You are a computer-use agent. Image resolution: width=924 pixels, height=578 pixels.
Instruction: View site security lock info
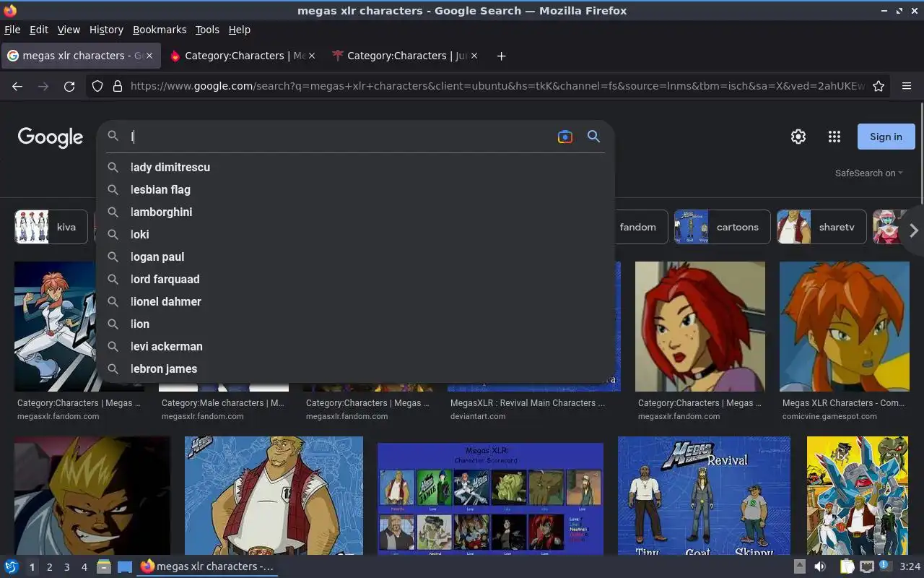pyautogui.click(x=118, y=86)
